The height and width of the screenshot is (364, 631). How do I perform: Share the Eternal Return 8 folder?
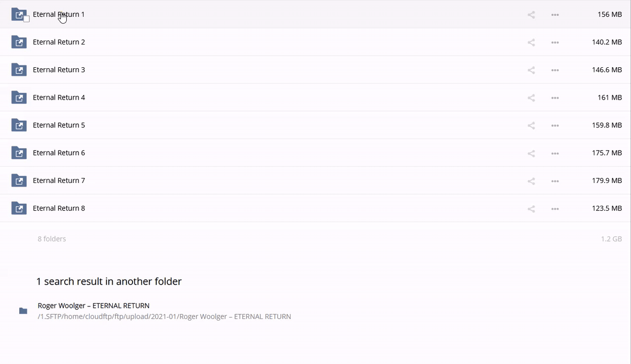[531, 209]
